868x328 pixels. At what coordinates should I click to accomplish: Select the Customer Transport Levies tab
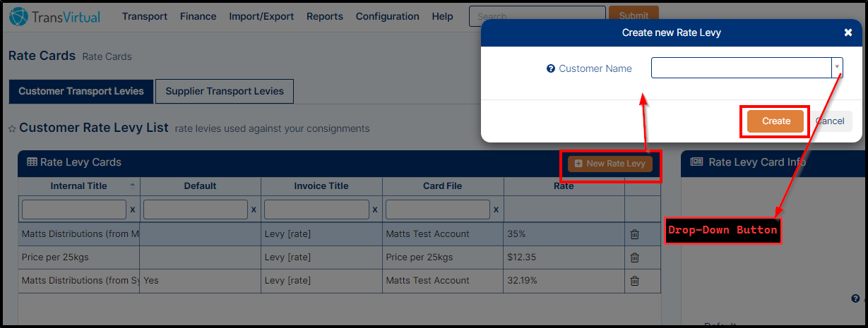[81, 91]
